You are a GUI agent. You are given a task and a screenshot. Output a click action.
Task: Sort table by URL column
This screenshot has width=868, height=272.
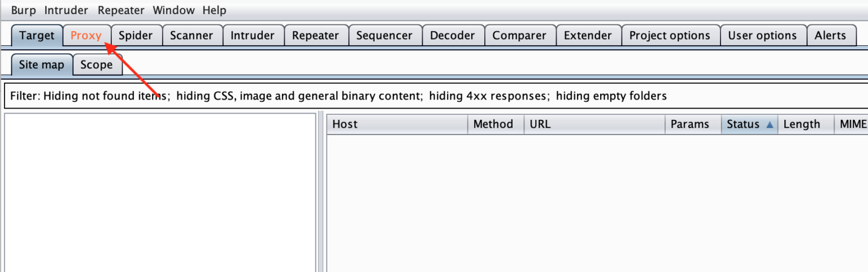click(594, 124)
